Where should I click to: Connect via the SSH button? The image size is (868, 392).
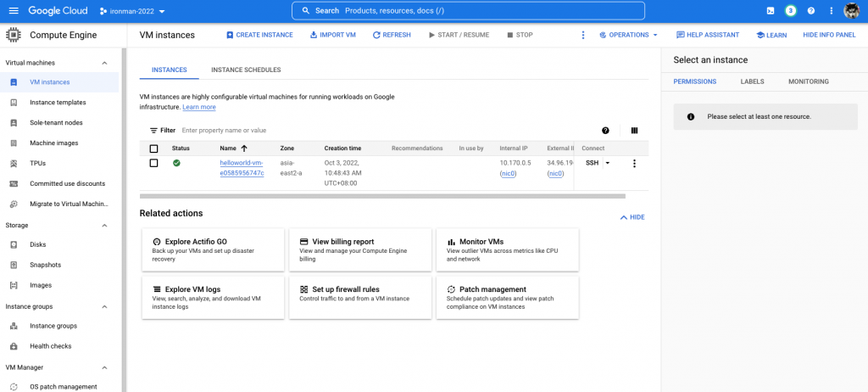tap(592, 163)
